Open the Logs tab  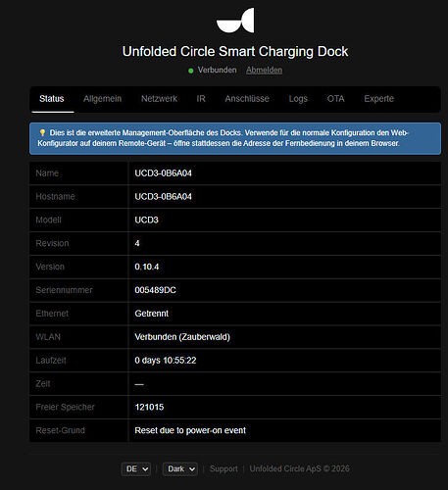(x=298, y=99)
